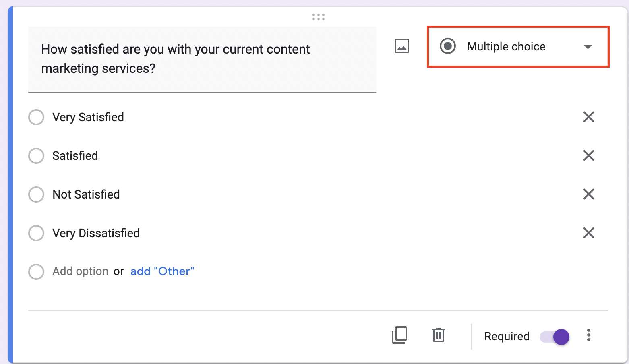Viewport: 629px width, 364px height.
Task: Select the Not Satisfied radio button
Action: tap(36, 194)
